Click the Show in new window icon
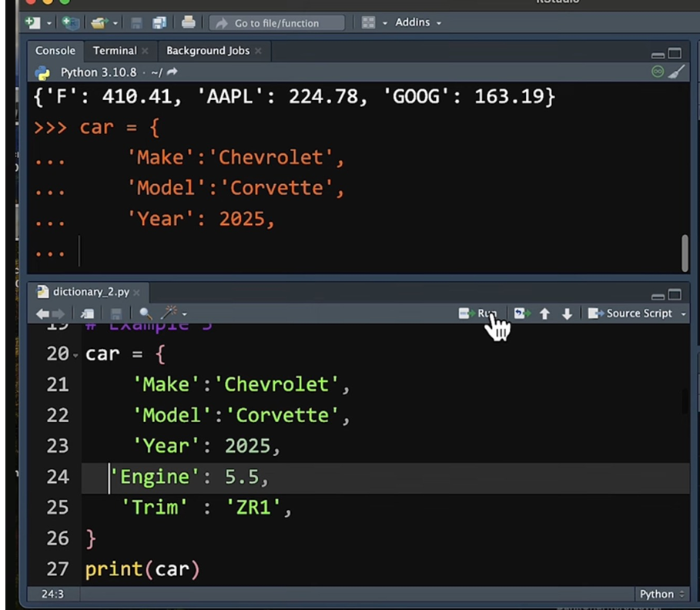 (x=88, y=313)
